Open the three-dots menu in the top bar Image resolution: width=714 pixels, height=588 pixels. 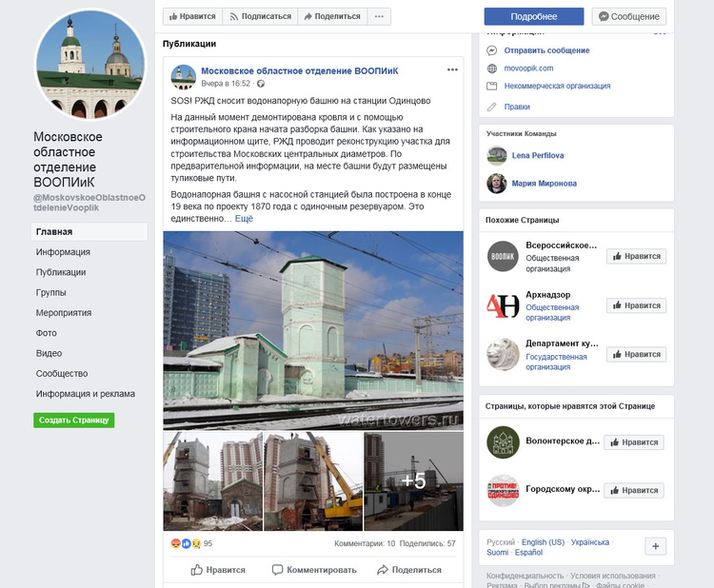click(x=379, y=16)
